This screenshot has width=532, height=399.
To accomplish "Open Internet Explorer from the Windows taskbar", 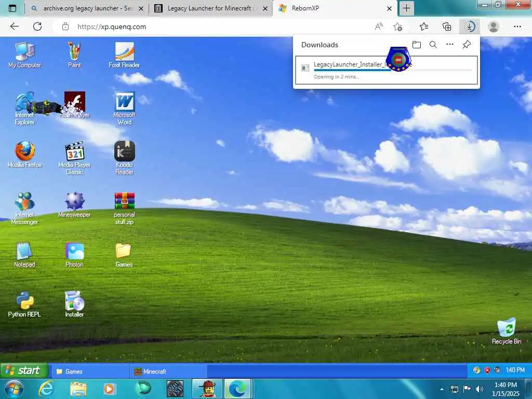I will tap(46, 389).
